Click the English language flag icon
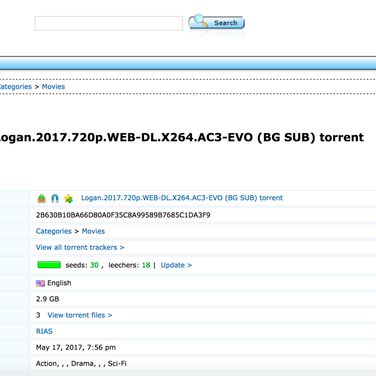 point(40,283)
